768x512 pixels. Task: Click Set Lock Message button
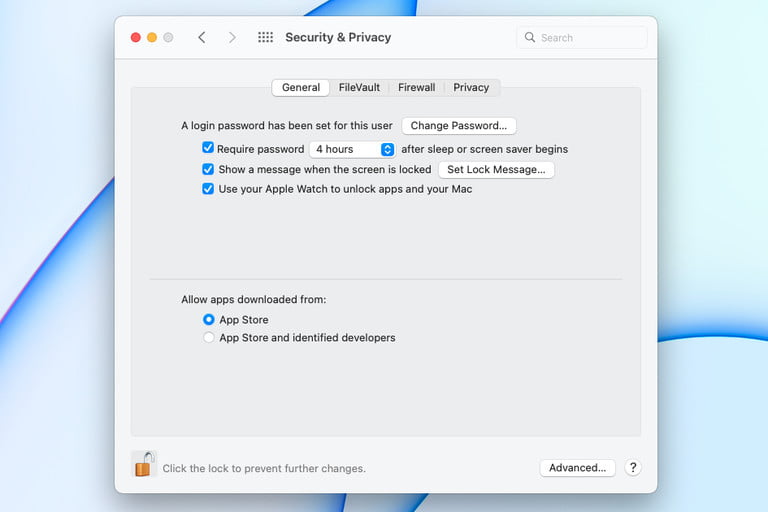point(496,170)
